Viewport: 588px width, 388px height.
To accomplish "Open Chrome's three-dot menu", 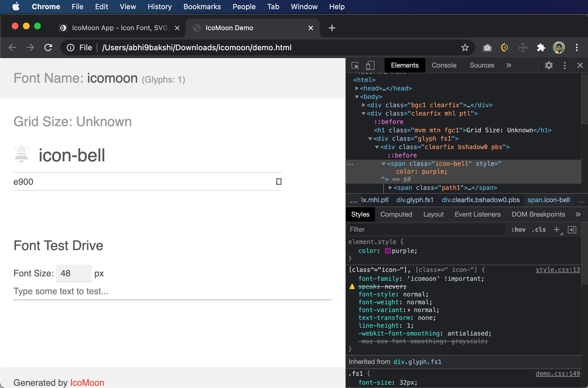I will coord(577,48).
